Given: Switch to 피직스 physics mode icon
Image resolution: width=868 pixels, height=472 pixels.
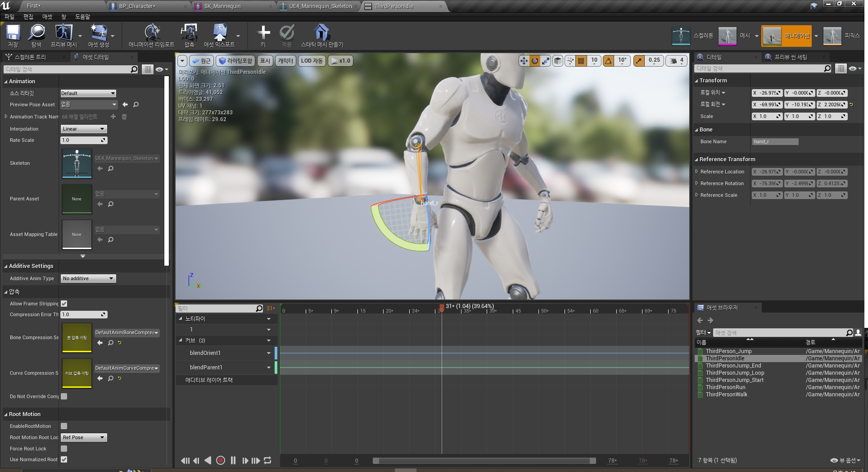Looking at the screenshot, I should (832, 36).
